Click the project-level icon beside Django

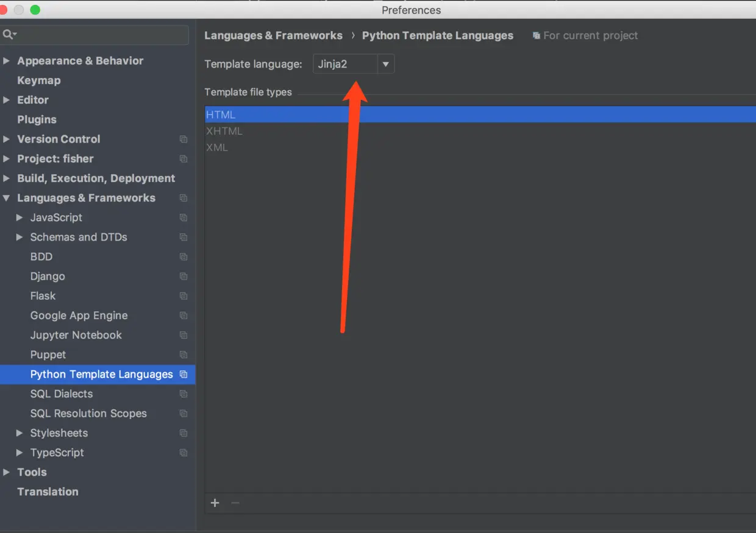click(x=183, y=277)
